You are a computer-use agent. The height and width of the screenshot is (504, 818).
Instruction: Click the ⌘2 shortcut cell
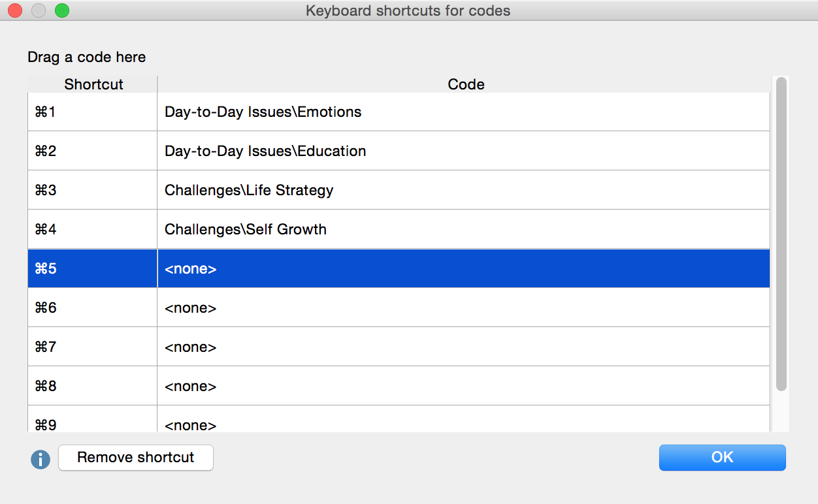(x=92, y=151)
